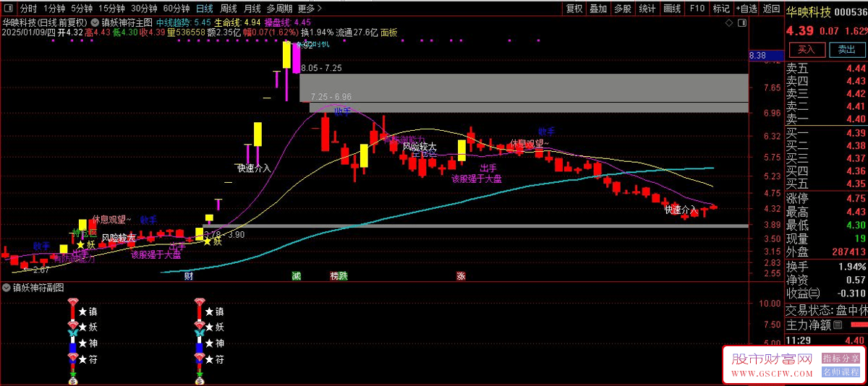The height and width of the screenshot is (386, 868).
Task: Open the 多周期 multi-period view
Action: pyautogui.click(x=279, y=9)
